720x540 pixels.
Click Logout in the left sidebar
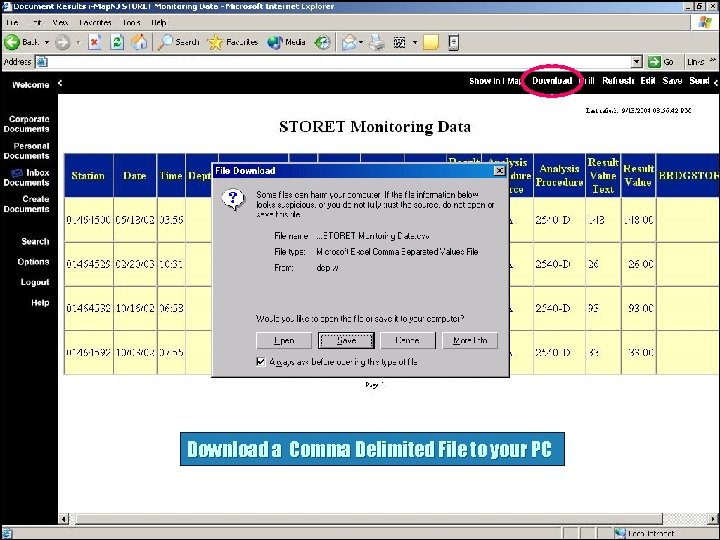35,282
